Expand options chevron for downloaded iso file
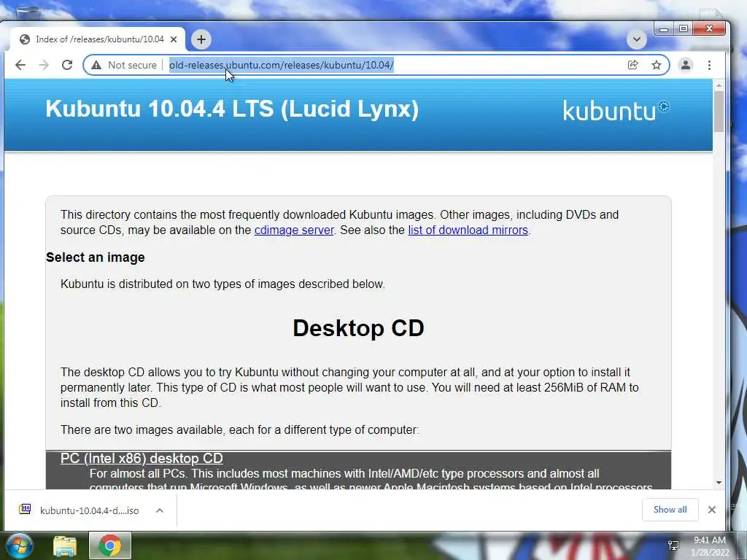747x560 pixels. click(160, 510)
